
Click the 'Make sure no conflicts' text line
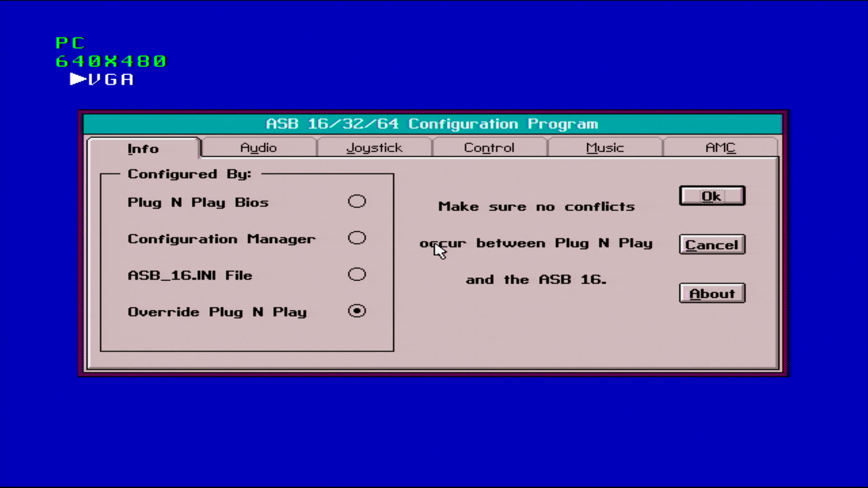[x=536, y=206]
